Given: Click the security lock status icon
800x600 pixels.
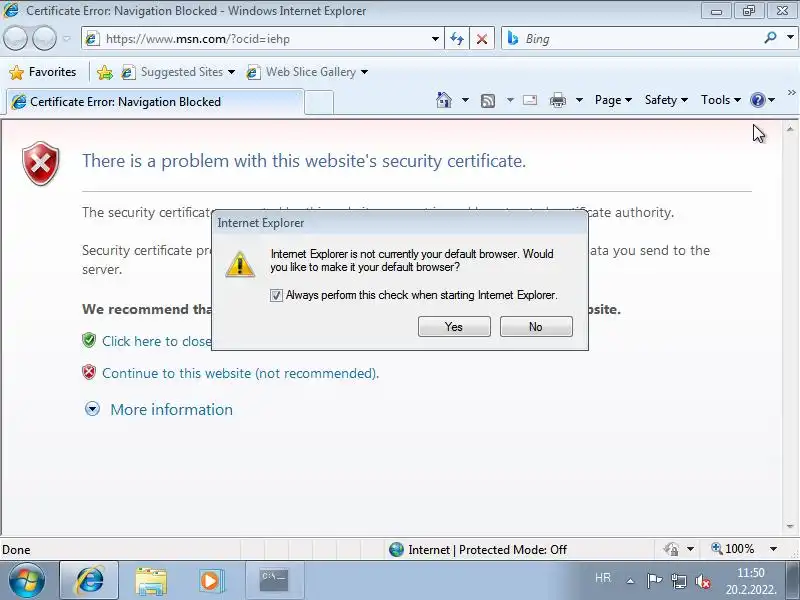Looking at the screenshot, I should coord(671,549).
